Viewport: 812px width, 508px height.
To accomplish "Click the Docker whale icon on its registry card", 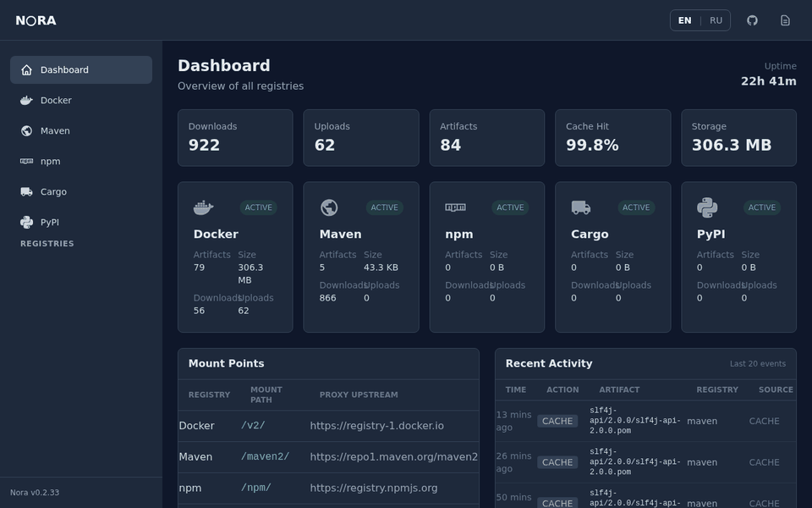I will coord(203,207).
